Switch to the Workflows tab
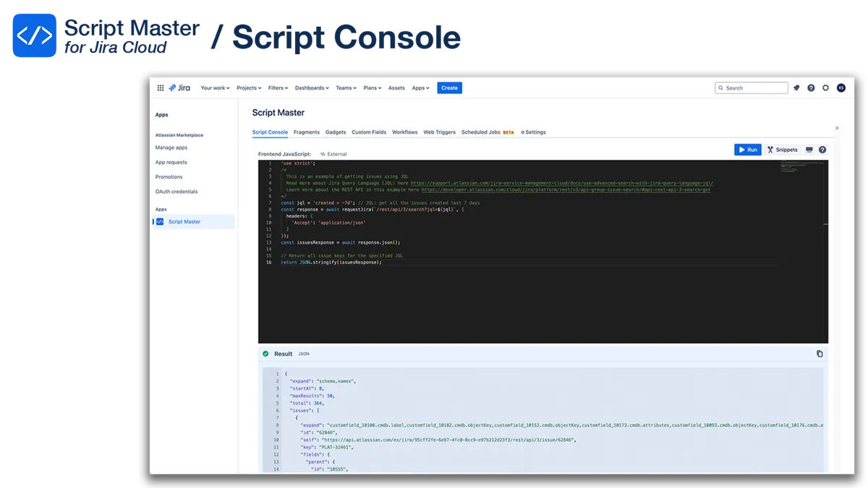Image resolution: width=868 pixels, height=488 pixels. coord(405,132)
